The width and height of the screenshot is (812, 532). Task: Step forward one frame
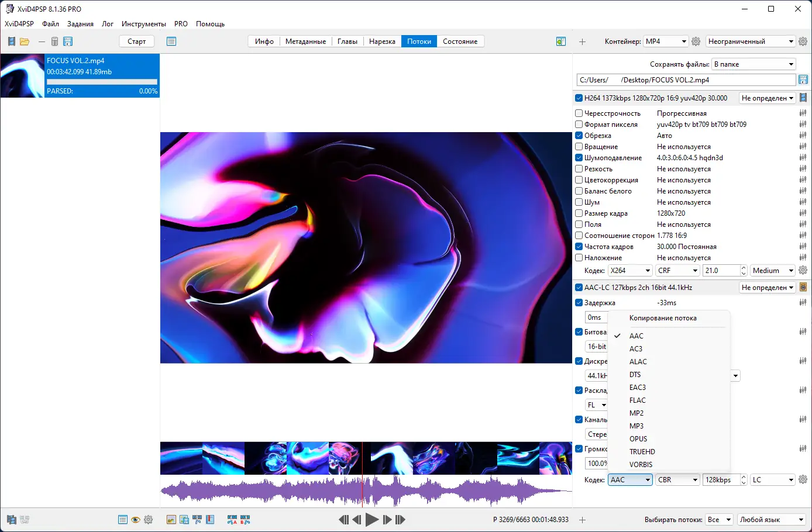click(x=387, y=520)
